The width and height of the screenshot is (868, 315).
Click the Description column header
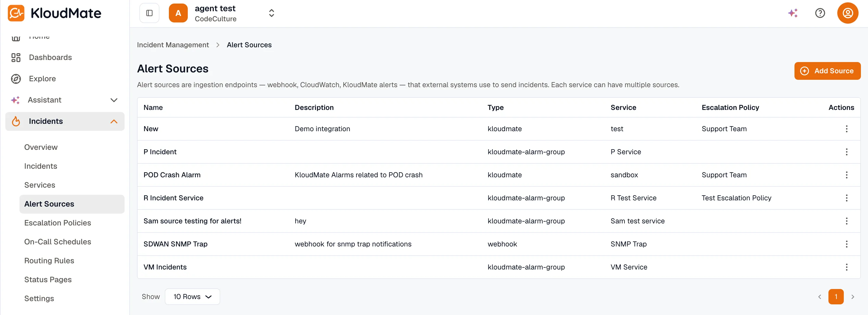(314, 107)
